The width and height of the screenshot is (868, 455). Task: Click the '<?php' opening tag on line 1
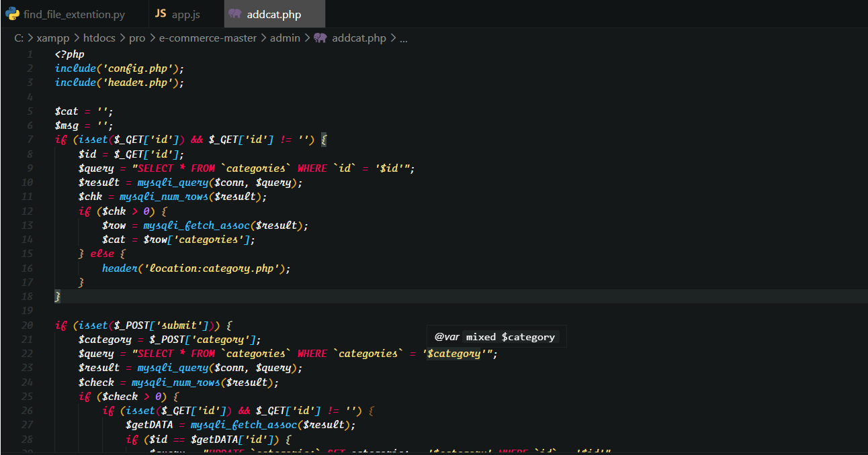coord(69,54)
